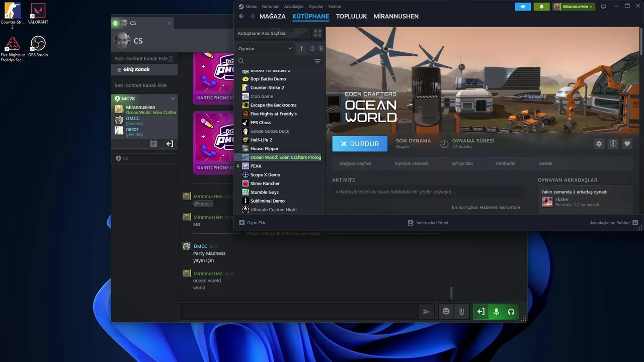The width and height of the screenshot is (644, 362).
Task: Open Steam notifications bell
Action: click(541, 7)
